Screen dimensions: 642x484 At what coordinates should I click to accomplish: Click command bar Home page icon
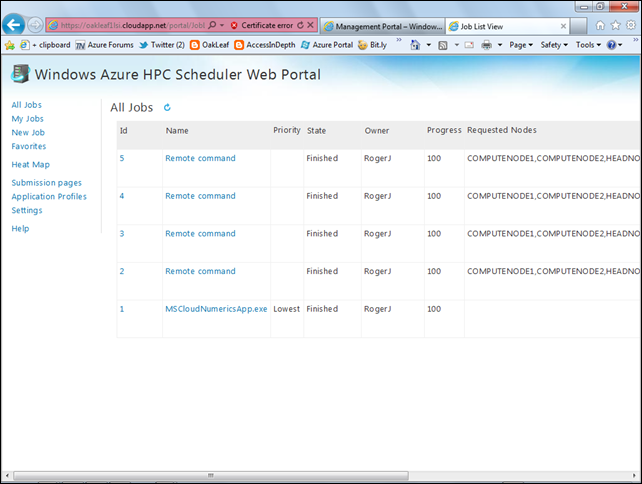point(415,45)
